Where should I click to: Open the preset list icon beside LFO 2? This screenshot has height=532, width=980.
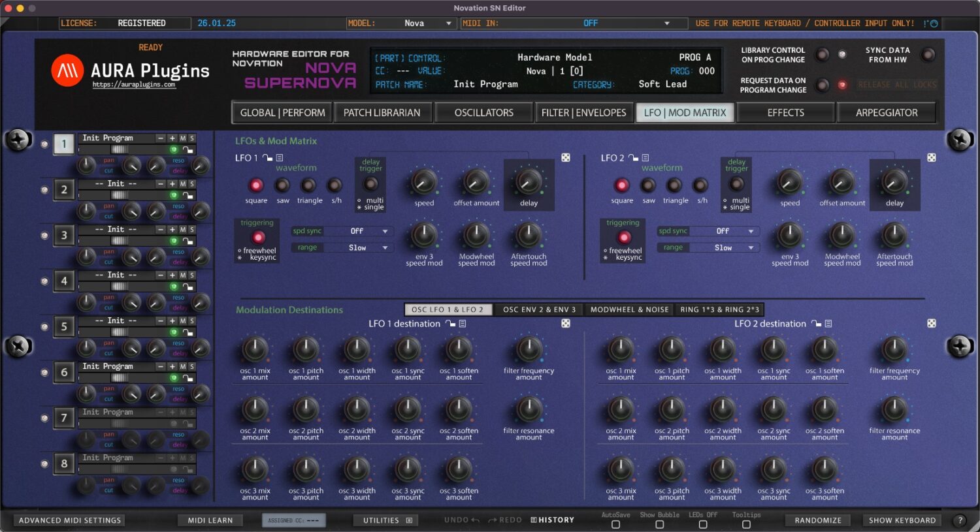645,157
